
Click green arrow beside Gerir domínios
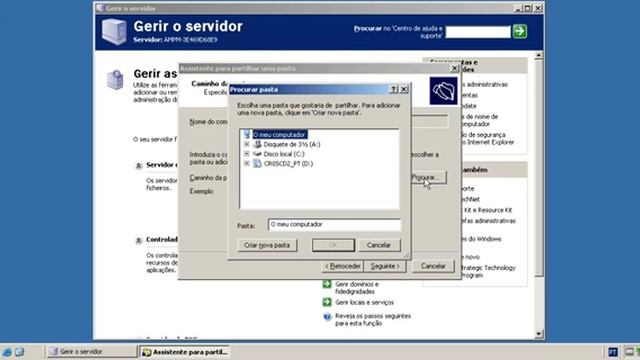click(327, 284)
